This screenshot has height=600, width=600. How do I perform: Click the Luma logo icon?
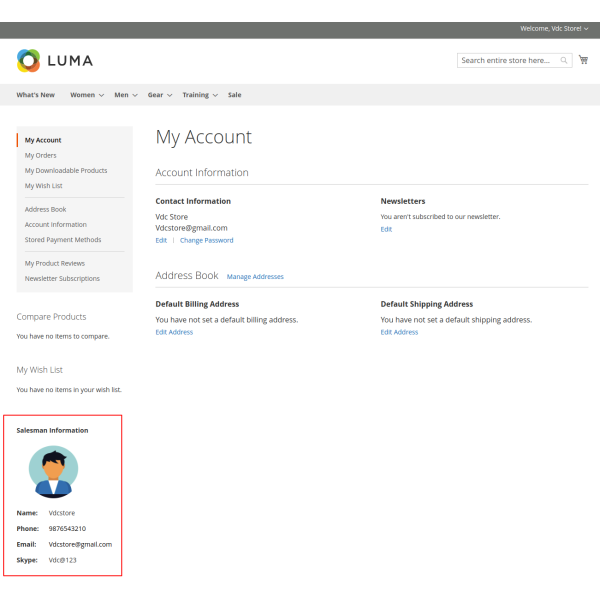28,61
